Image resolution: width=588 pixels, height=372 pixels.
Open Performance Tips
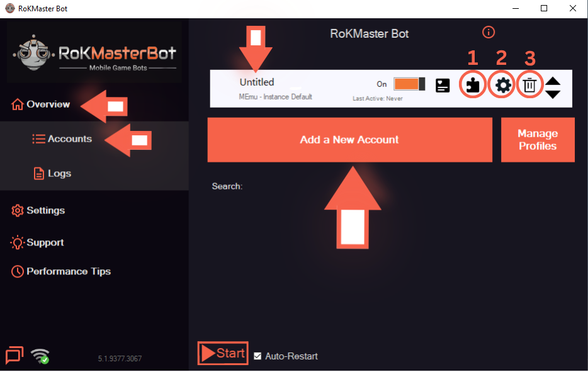(60, 271)
